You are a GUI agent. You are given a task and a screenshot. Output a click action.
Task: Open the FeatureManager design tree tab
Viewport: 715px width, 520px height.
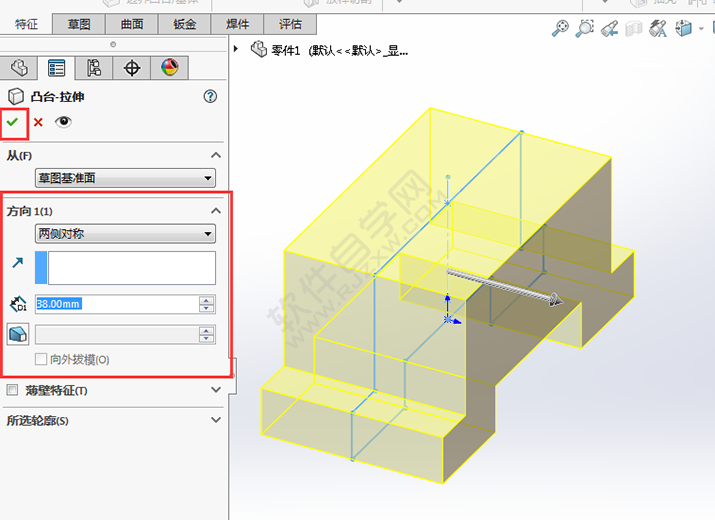[19, 68]
